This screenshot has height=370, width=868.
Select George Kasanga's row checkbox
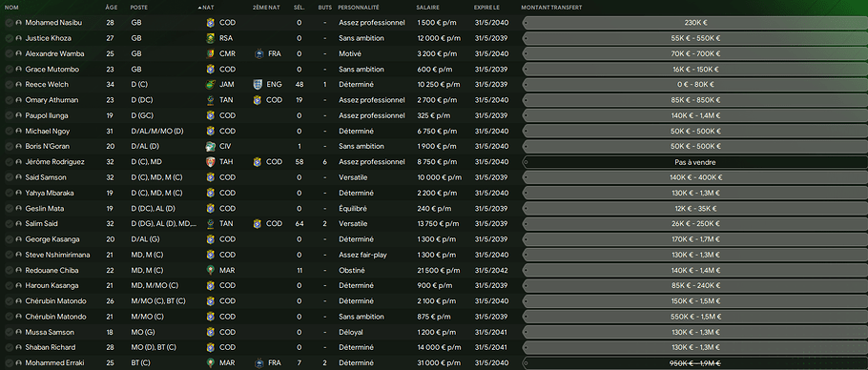tap(9, 239)
